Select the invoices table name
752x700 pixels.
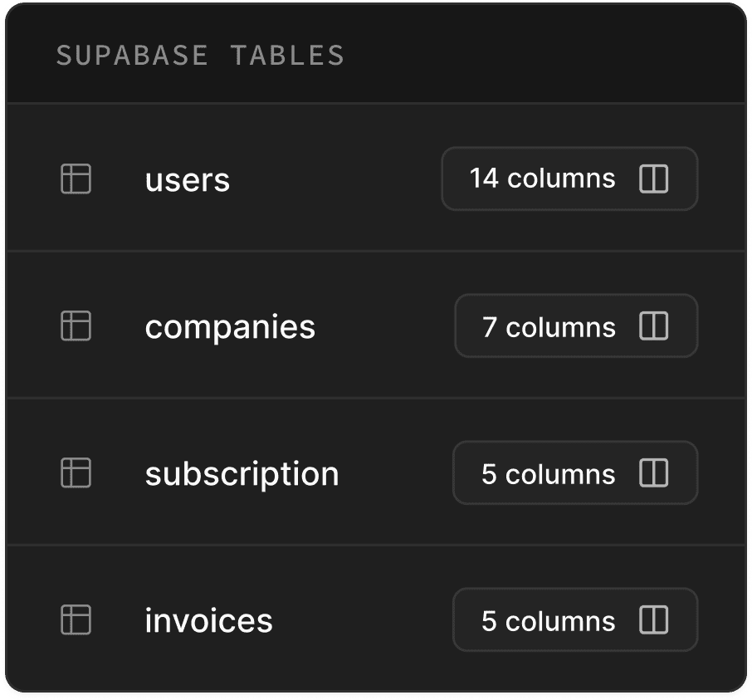208,620
